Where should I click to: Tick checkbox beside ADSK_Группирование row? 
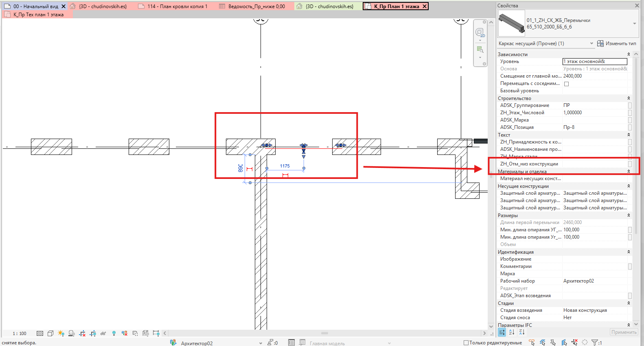click(x=630, y=105)
